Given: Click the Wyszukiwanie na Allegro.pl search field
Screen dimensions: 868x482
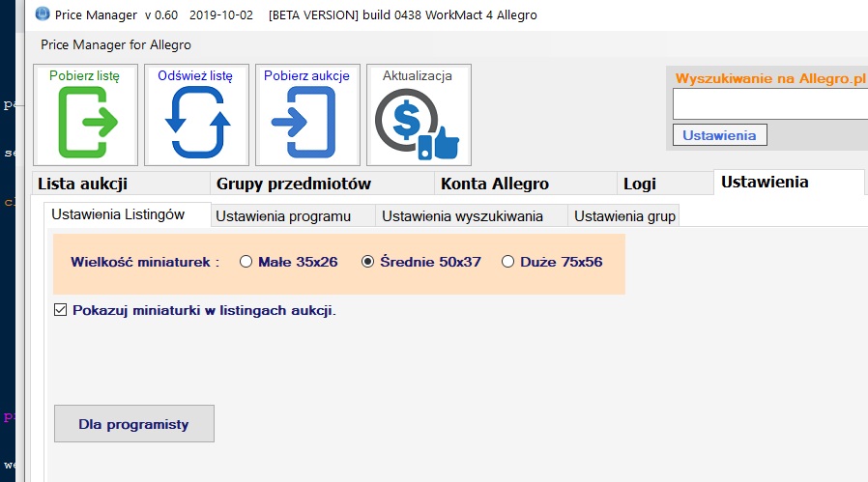Looking at the screenshot, I should pos(770,103).
